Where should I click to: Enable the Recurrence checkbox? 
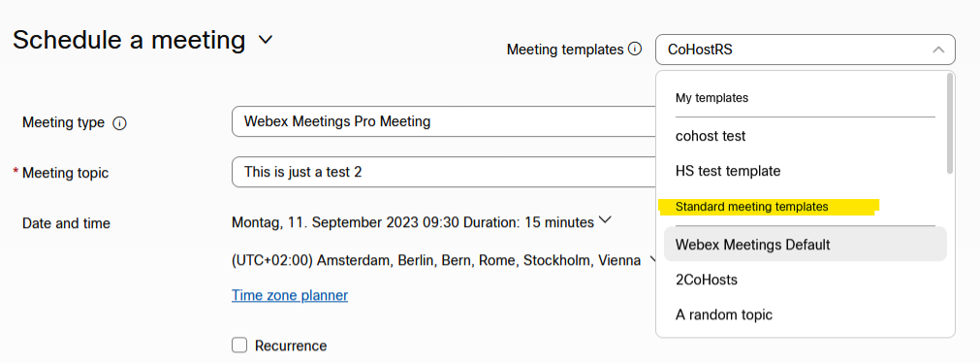[239, 345]
